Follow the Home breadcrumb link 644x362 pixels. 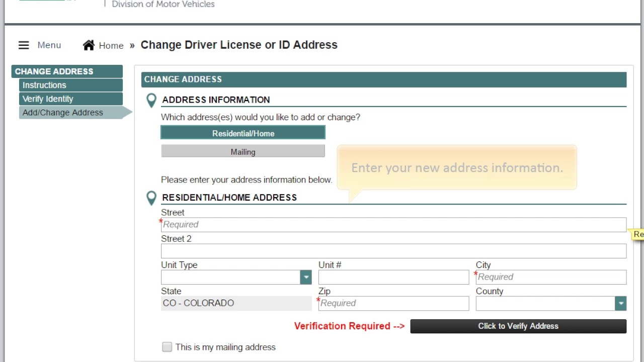tap(111, 46)
